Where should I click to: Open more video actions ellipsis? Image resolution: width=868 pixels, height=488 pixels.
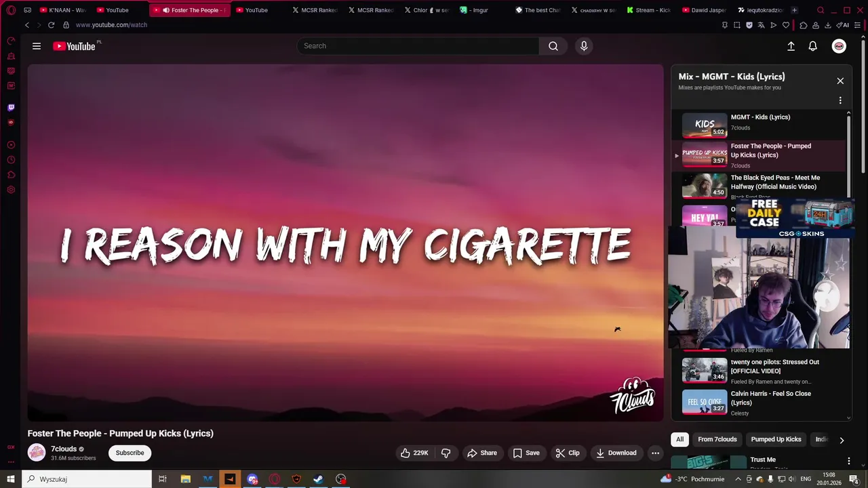click(x=655, y=453)
